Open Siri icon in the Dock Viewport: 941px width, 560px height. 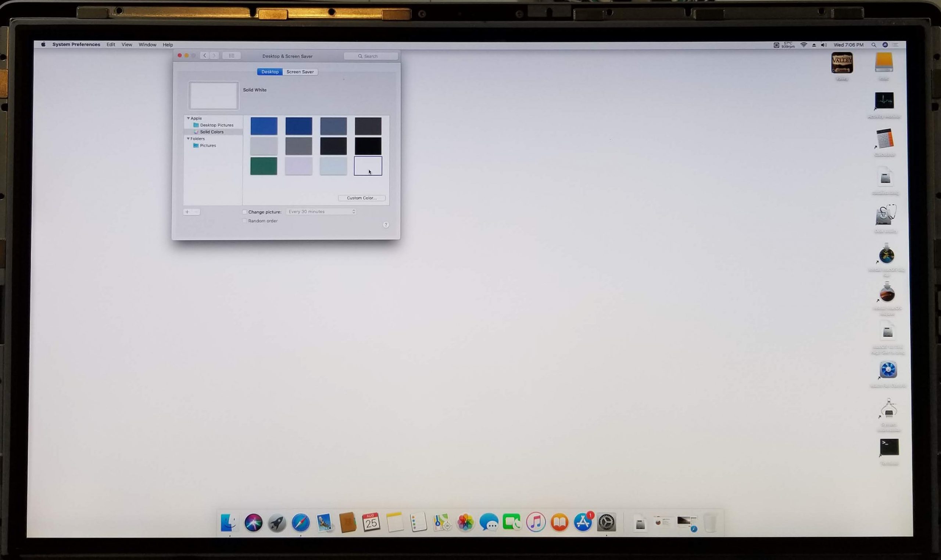(x=253, y=523)
